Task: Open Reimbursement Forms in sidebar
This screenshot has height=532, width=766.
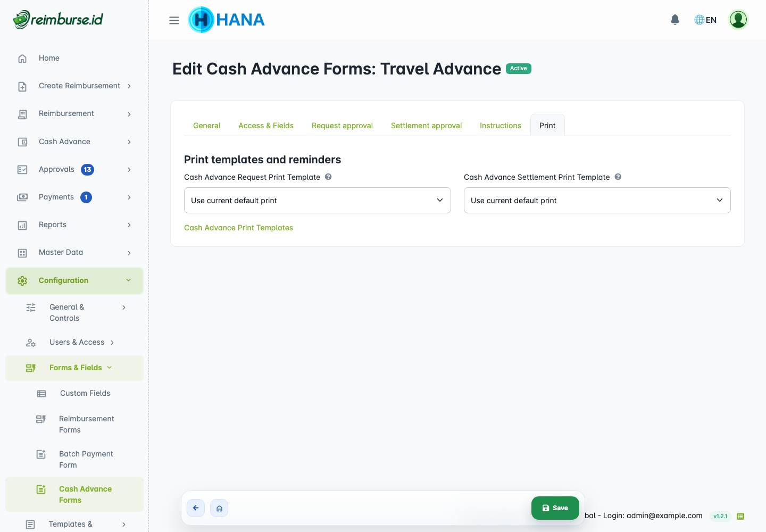Action: [x=74, y=425]
